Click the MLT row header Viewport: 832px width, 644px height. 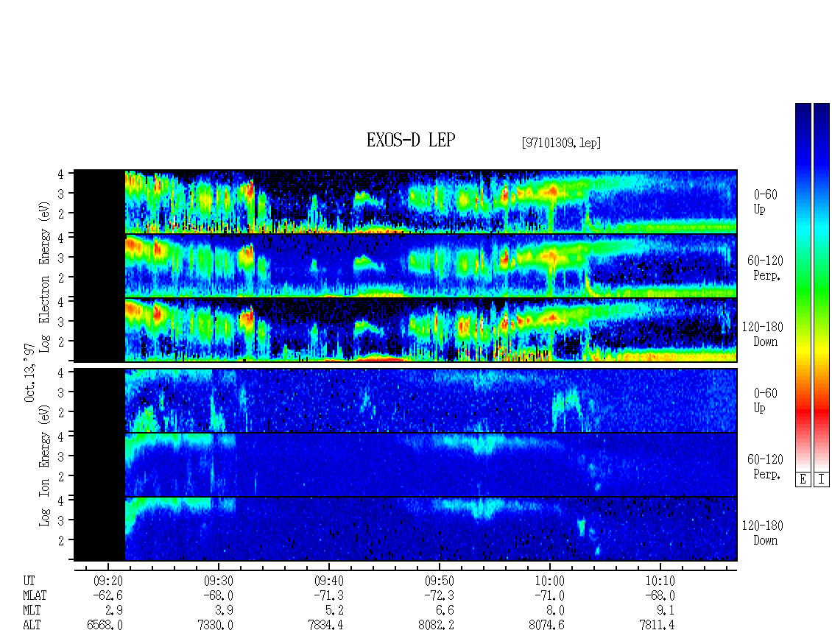[x=32, y=611]
